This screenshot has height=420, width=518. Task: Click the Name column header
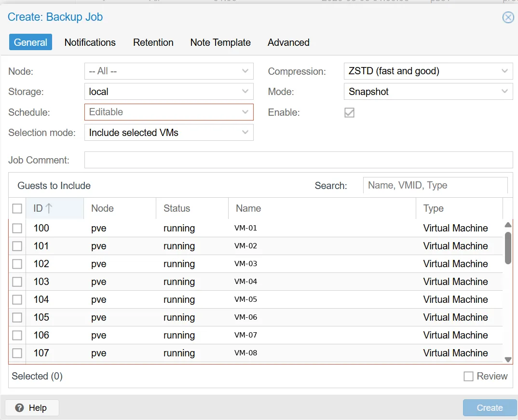(x=322, y=208)
